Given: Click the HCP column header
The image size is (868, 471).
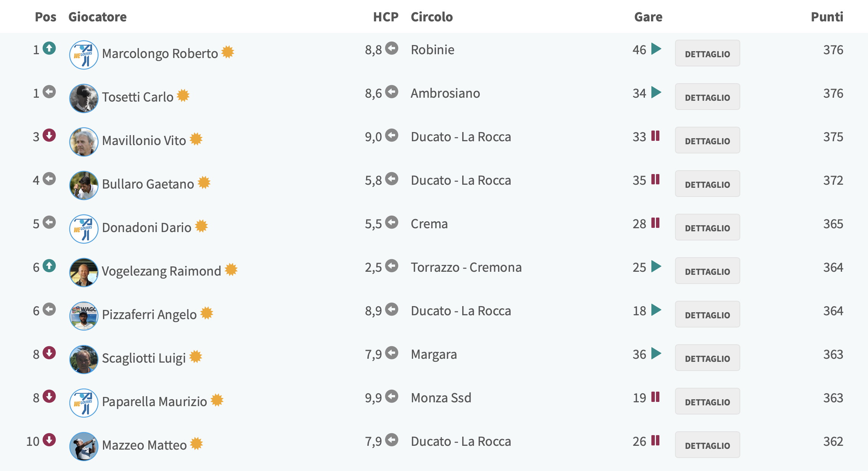Looking at the screenshot, I should [x=386, y=17].
